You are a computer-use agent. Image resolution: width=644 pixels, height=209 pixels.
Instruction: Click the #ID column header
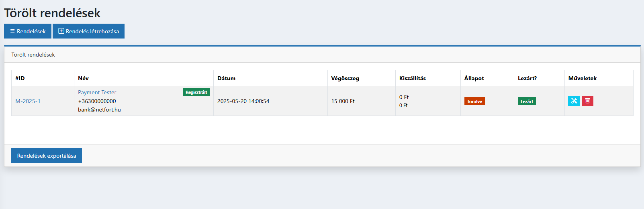(20, 78)
